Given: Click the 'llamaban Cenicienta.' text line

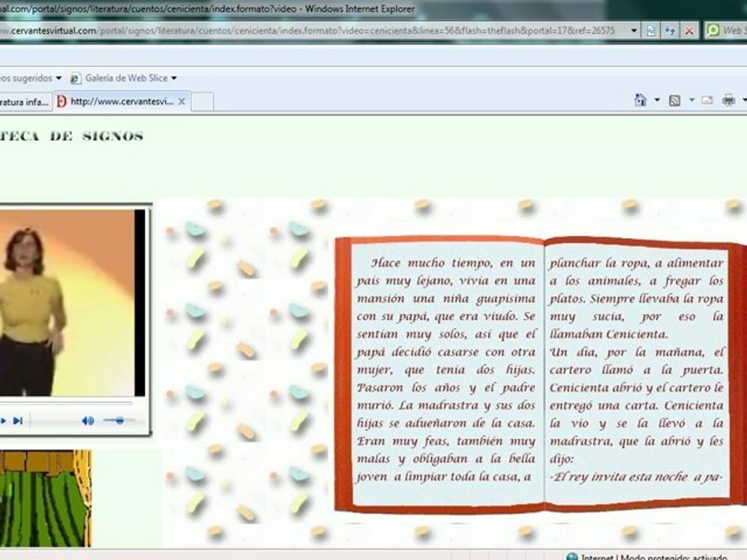Looking at the screenshot, I should pyautogui.click(x=608, y=334).
